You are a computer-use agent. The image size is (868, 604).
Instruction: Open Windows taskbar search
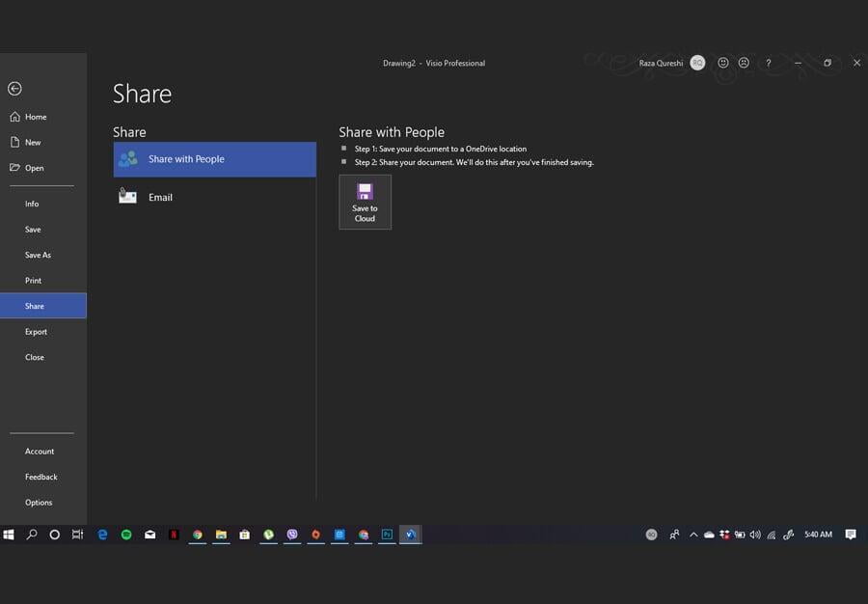click(32, 535)
